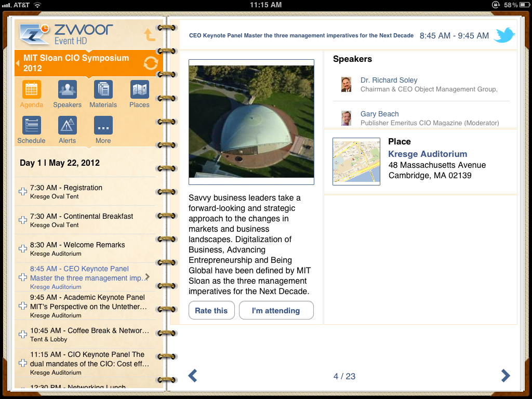Open the map thumbnail for Kresge Auditorium
This screenshot has width=532, height=399.
[x=356, y=161]
